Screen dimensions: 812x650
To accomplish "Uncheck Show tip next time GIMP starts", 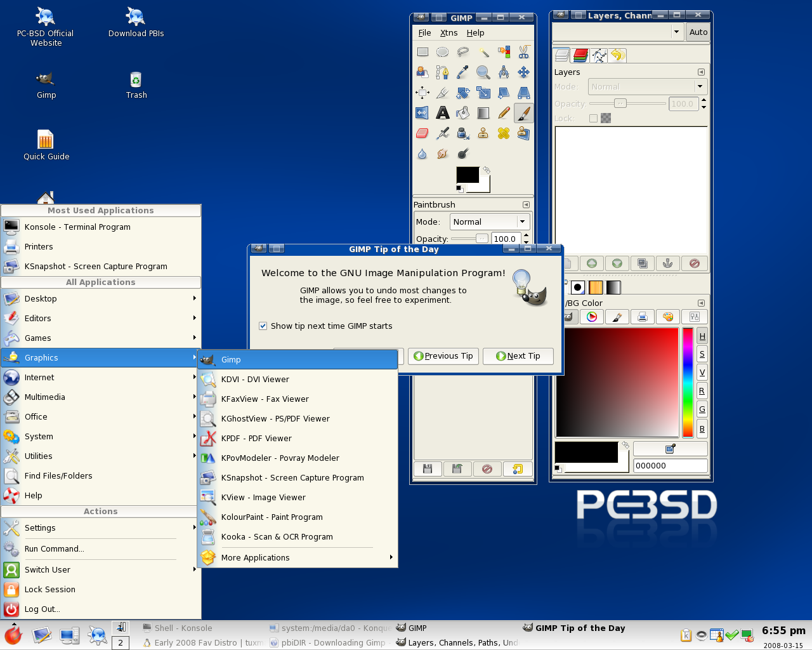I will pos(263,326).
